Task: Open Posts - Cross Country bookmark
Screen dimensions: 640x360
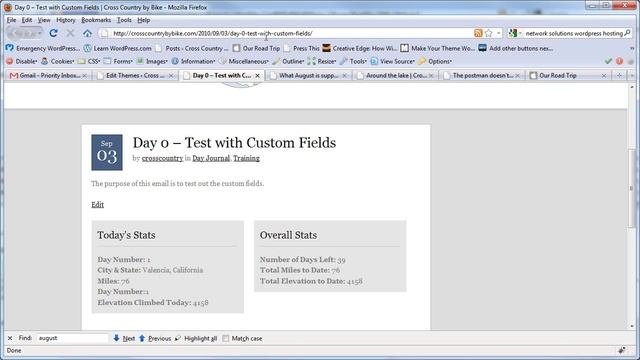Action: (192, 48)
